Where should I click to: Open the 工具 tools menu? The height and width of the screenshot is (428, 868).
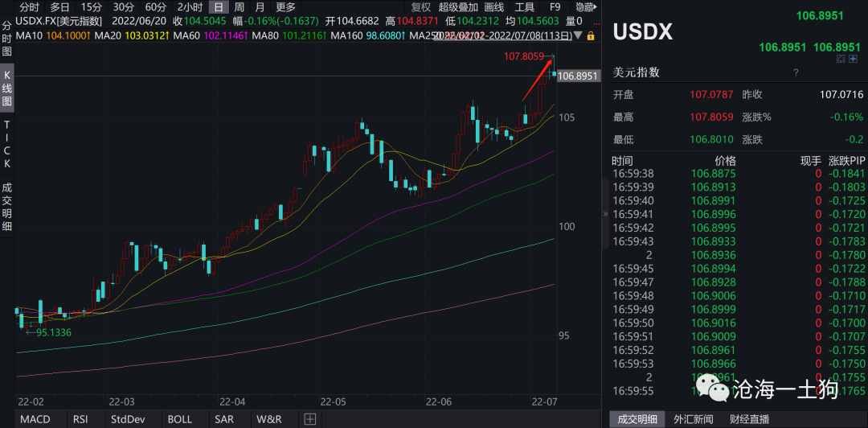point(524,7)
